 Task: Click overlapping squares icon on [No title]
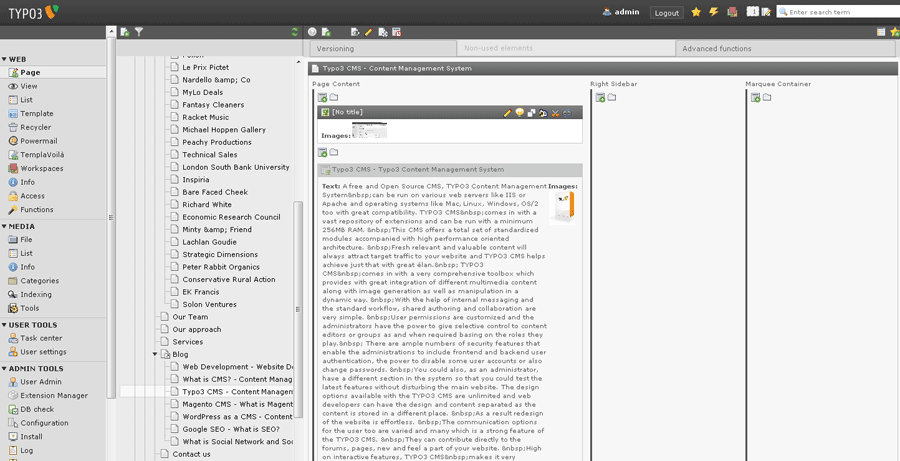point(532,113)
